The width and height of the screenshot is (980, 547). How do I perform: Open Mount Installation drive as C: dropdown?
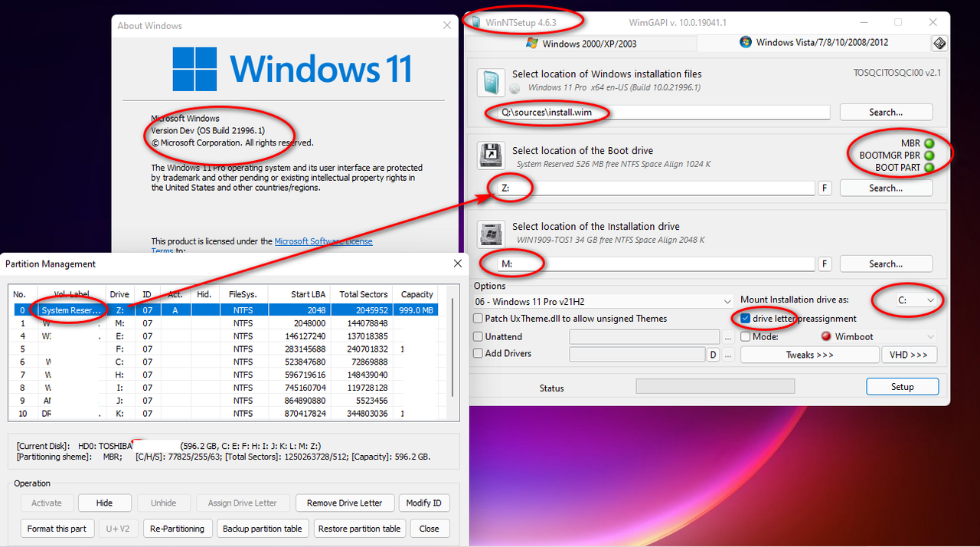916,300
